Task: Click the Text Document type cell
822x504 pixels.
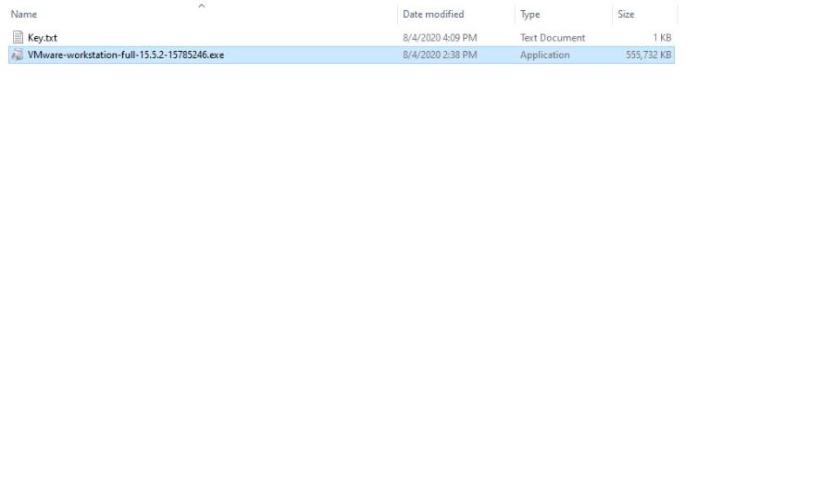Action: coord(552,38)
